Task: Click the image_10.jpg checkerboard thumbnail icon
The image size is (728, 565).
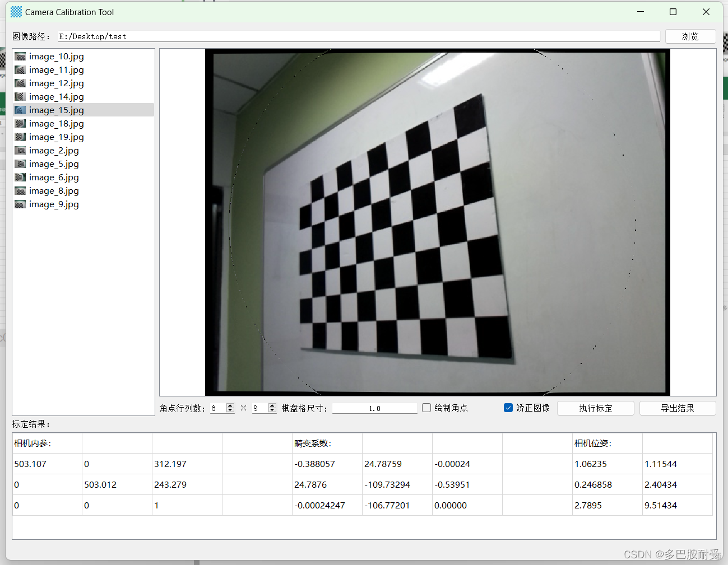Action: pos(20,56)
